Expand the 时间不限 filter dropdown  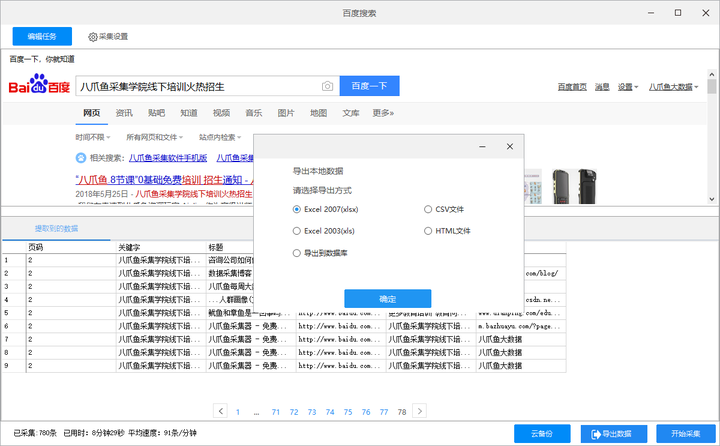93,137
